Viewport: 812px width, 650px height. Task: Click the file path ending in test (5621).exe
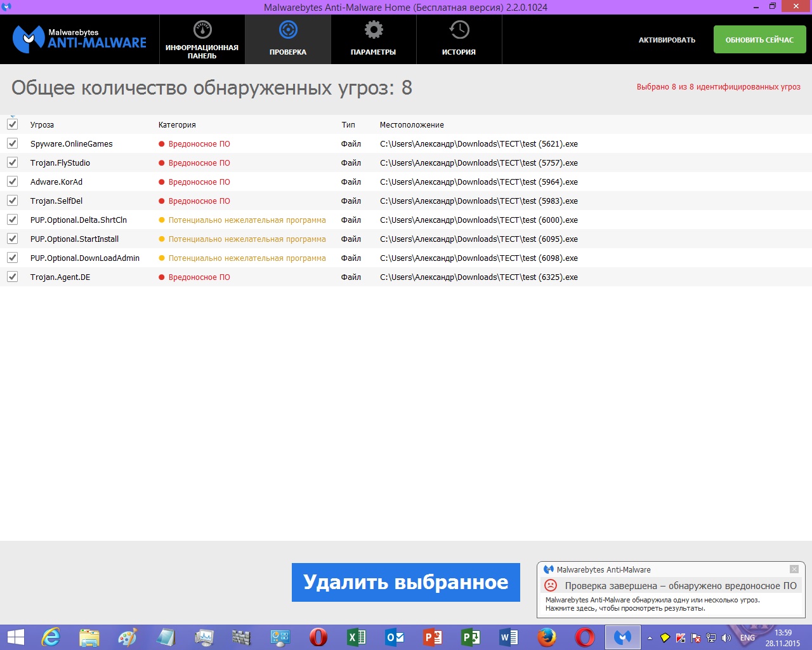479,144
